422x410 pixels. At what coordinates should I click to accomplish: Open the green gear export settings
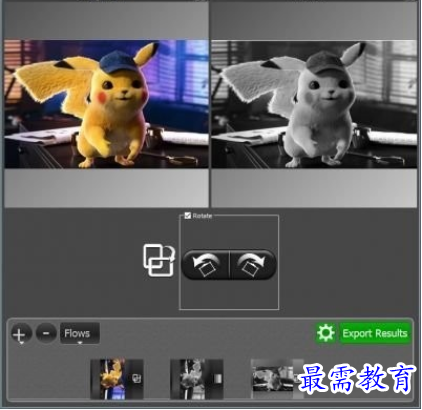[325, 333]
